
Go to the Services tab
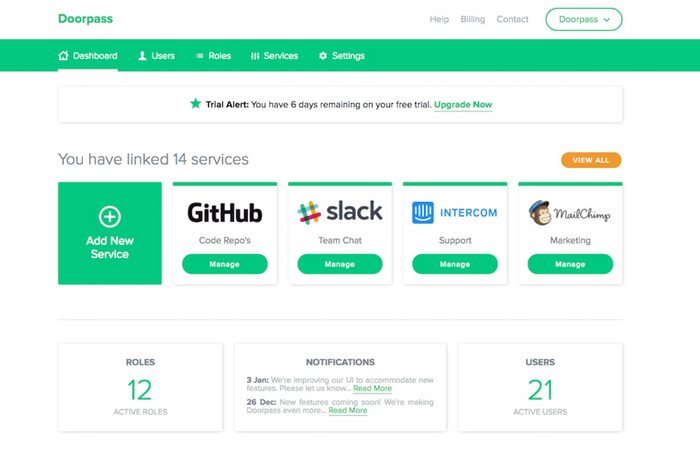pos(274,56)
